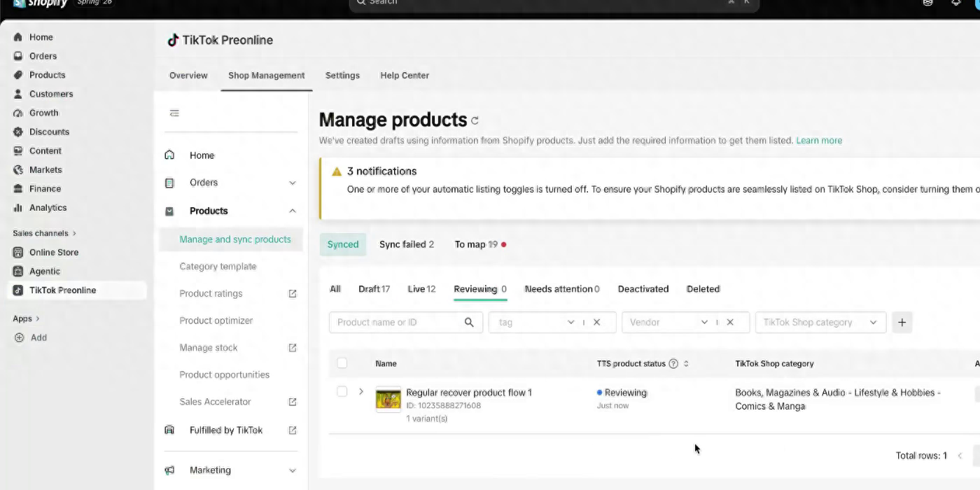The image size is (980, 490).
Task: Open Product opportunities
Action: click(224, 374)
